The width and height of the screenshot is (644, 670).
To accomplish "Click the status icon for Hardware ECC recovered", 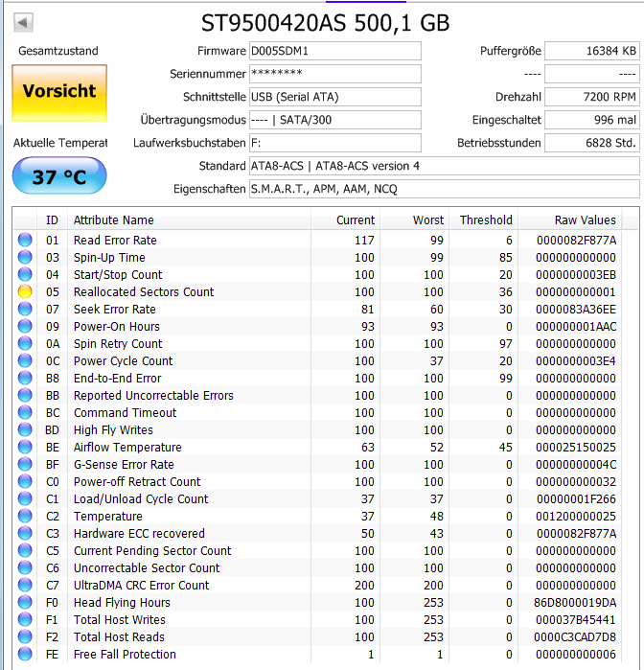I will tap(25, 533).
